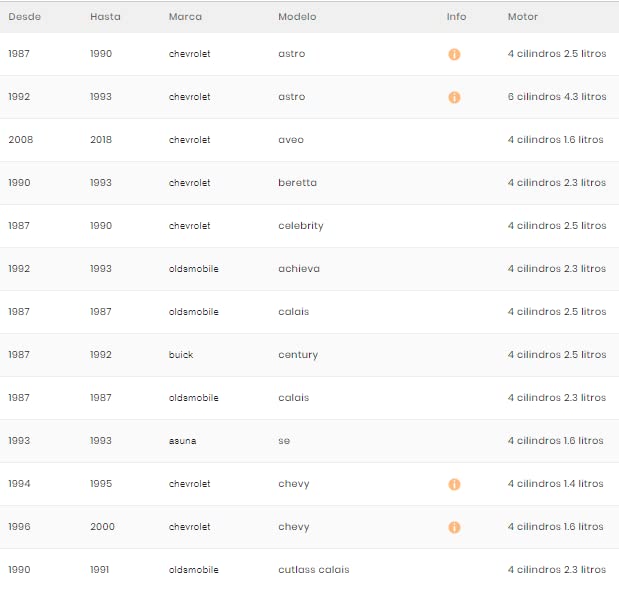Click '4 cilindros 2.3 litros' in cutlass calais row

[557, 570]
